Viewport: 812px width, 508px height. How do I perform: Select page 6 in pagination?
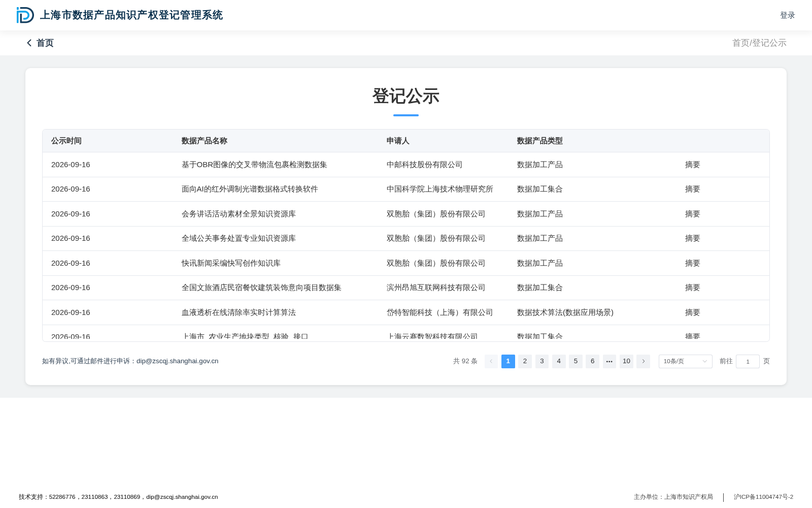point(592,361)
